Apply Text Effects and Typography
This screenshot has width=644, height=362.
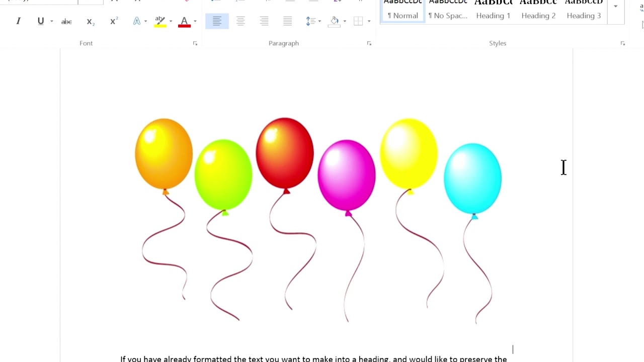pyautogui.click(x=136, y=21)
